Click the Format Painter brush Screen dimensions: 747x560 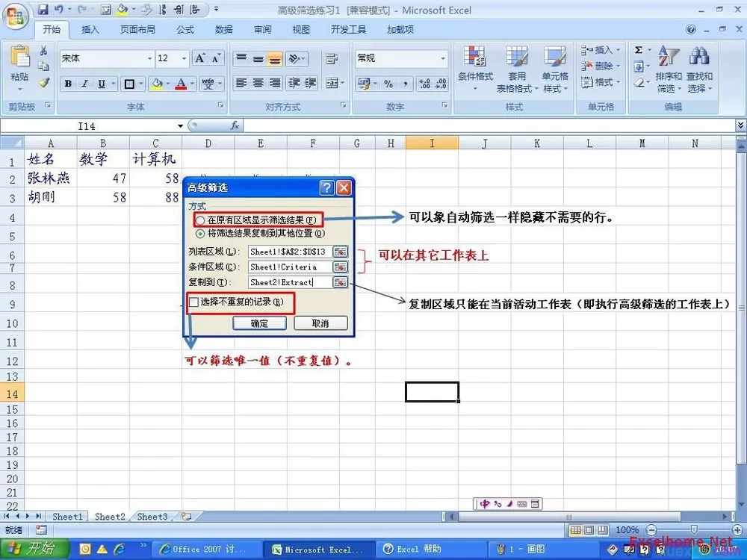coord(43,82)
